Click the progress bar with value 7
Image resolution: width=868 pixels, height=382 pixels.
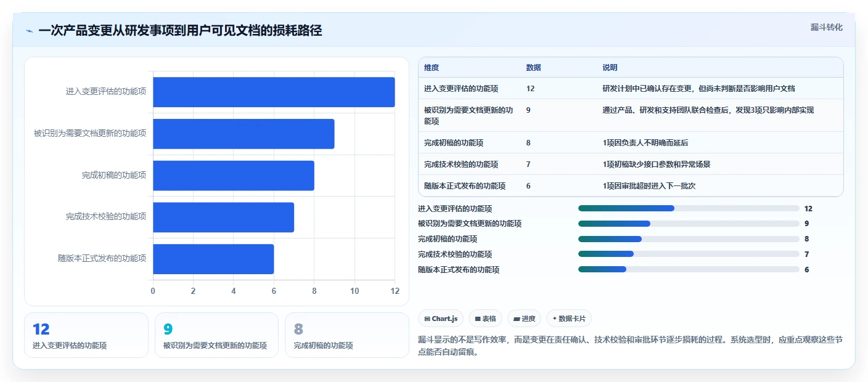689,254
